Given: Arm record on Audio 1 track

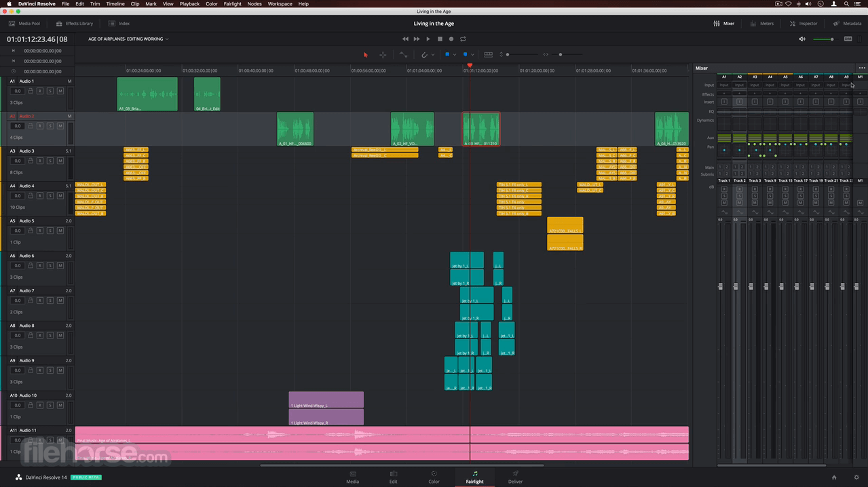Looking at the screenshot, I should coord(40,91).
